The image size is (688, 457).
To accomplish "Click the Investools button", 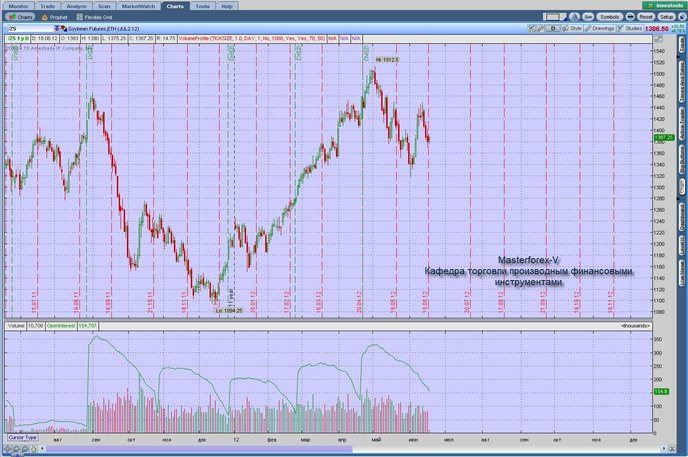I will pyautogui.click(x=663, y=5).
